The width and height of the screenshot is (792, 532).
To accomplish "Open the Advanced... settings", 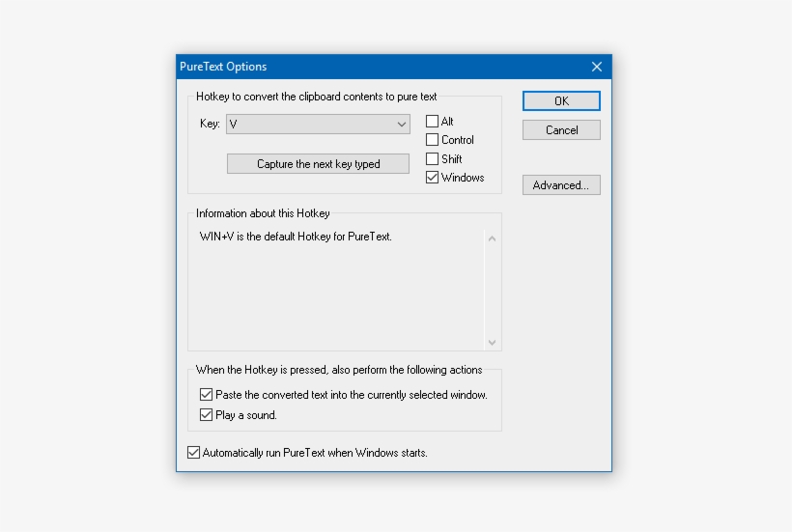I will coord(561,185).
